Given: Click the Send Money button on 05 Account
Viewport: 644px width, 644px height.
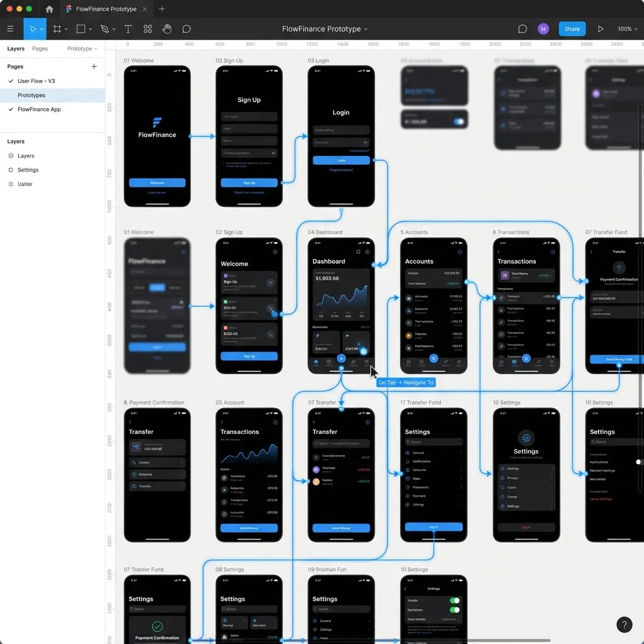Looking at the screenshot, I should 249,528.
